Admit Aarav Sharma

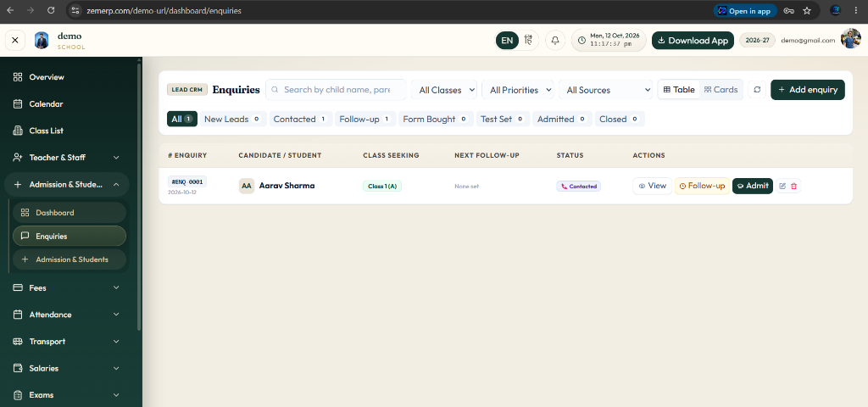coord(753,186)
